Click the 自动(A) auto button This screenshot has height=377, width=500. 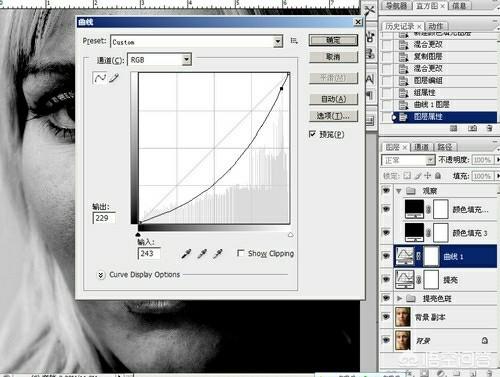tap(333, 99)
